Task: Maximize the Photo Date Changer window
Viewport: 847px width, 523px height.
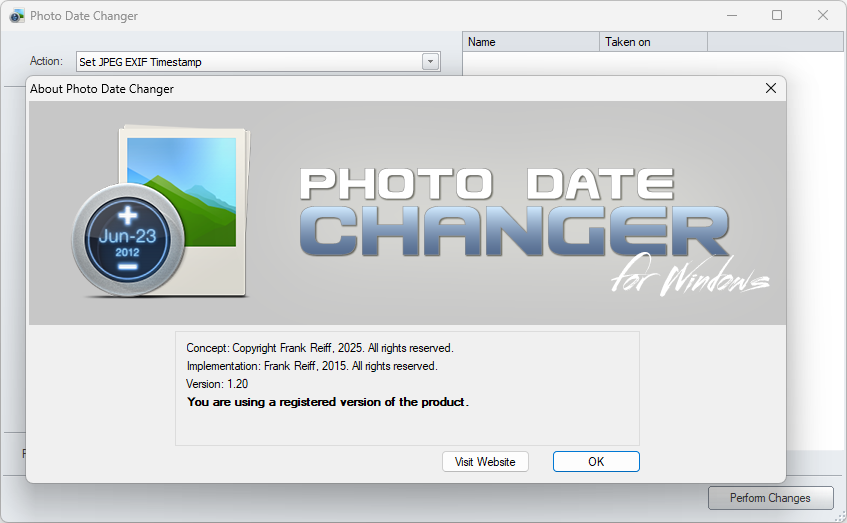Action: (777, 15)
